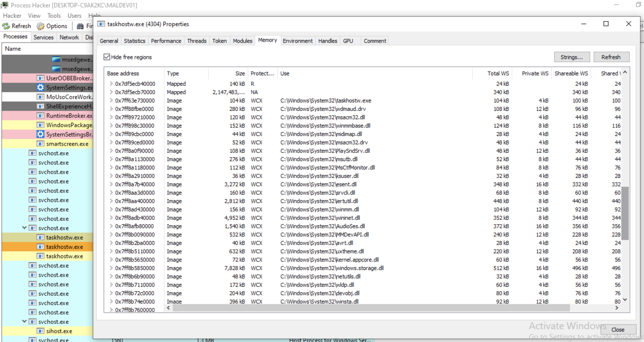Click the binoculars Find icon in toolbar
This screenshot has width=644, height=342.
(80, 26)
